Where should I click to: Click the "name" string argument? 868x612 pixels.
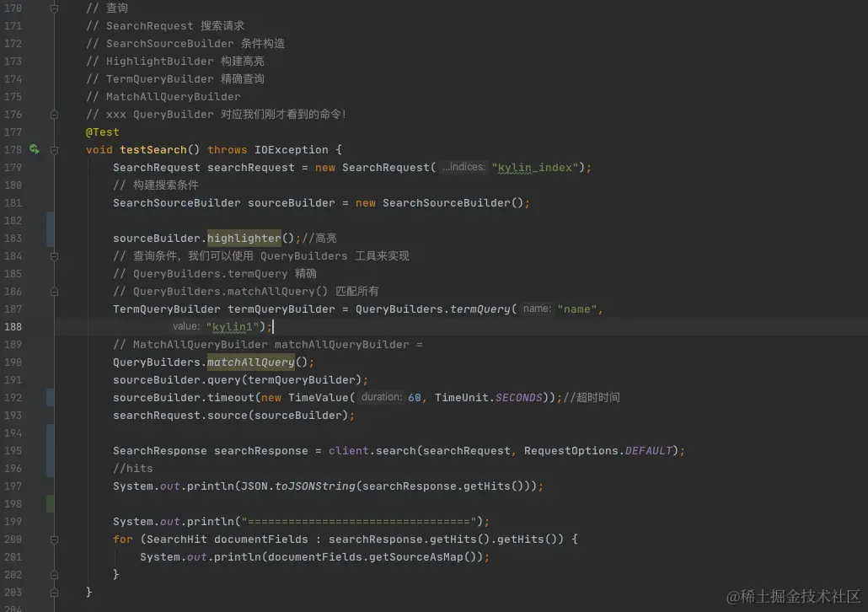pos(576,309)
